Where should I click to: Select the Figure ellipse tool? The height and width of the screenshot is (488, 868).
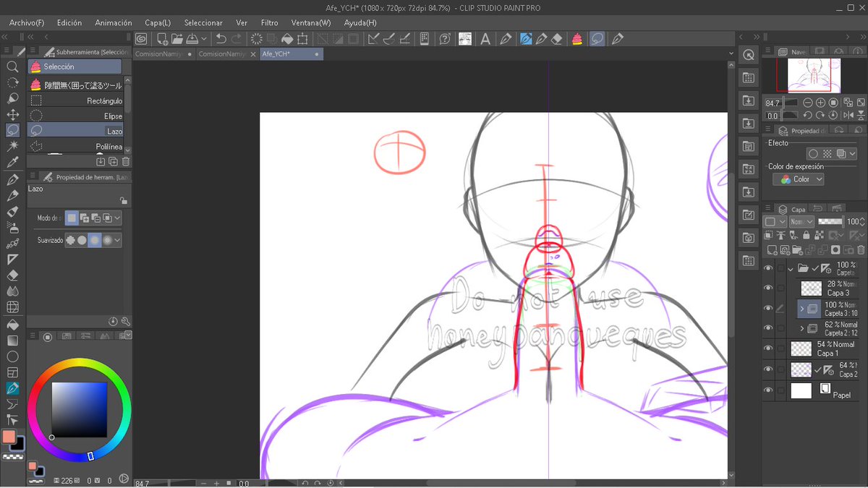pos(12,356)
